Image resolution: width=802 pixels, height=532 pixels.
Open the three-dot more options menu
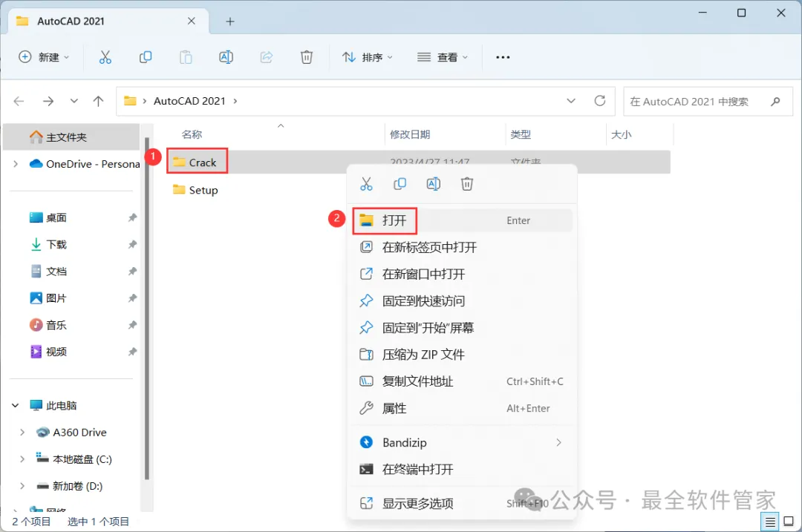[x=503, y=57]
